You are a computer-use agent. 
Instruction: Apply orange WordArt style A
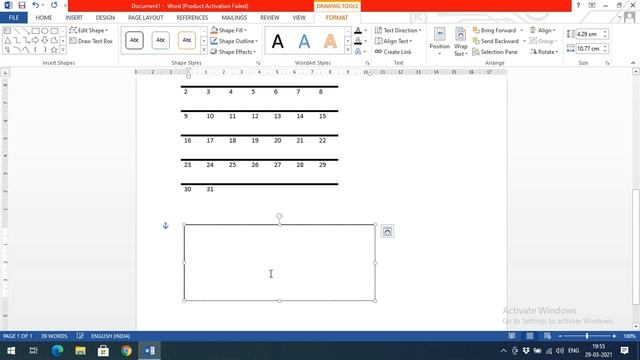pos(330,41)
